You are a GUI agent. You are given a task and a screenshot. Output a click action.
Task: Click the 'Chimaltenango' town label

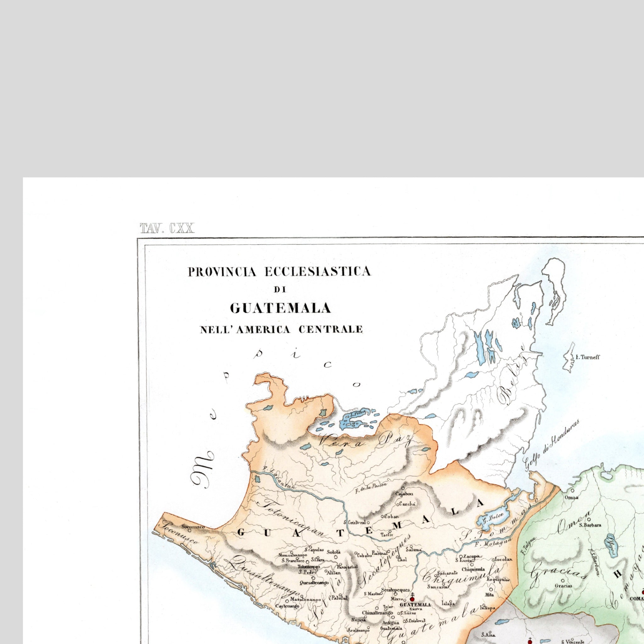(x=378, y=613)
